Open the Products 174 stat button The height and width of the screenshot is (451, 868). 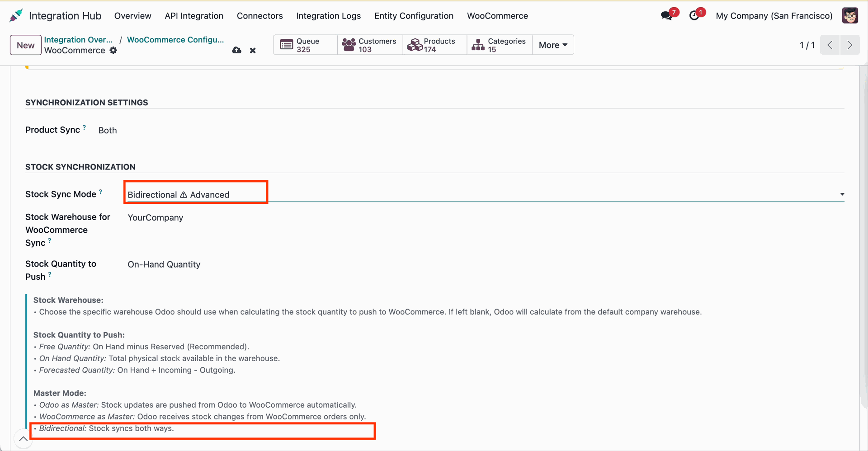point(435,45)
